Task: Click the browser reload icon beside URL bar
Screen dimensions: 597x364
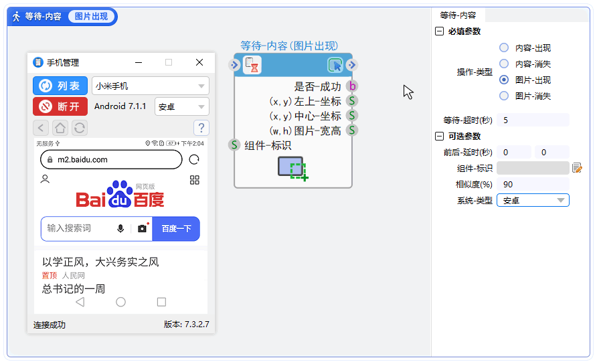Action: point(194,159)
